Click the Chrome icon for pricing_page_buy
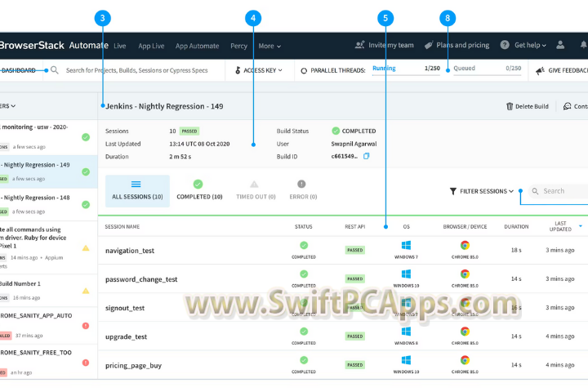The image size is (588, 392). tap(465, 360)
